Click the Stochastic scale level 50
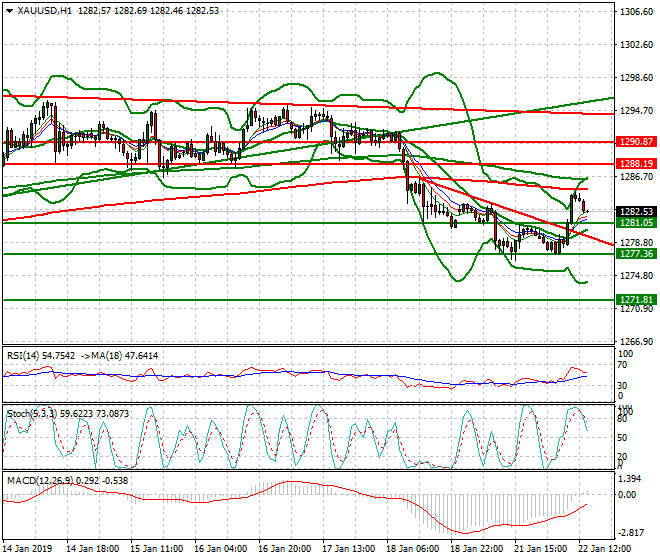This screenshot has height=560, width=660. 622,438
